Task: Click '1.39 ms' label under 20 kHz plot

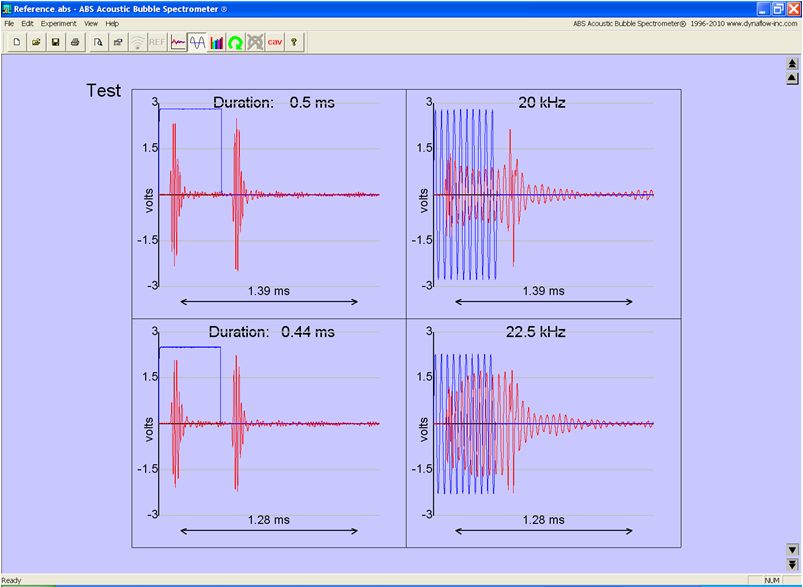Action: [x=543, y=291]
